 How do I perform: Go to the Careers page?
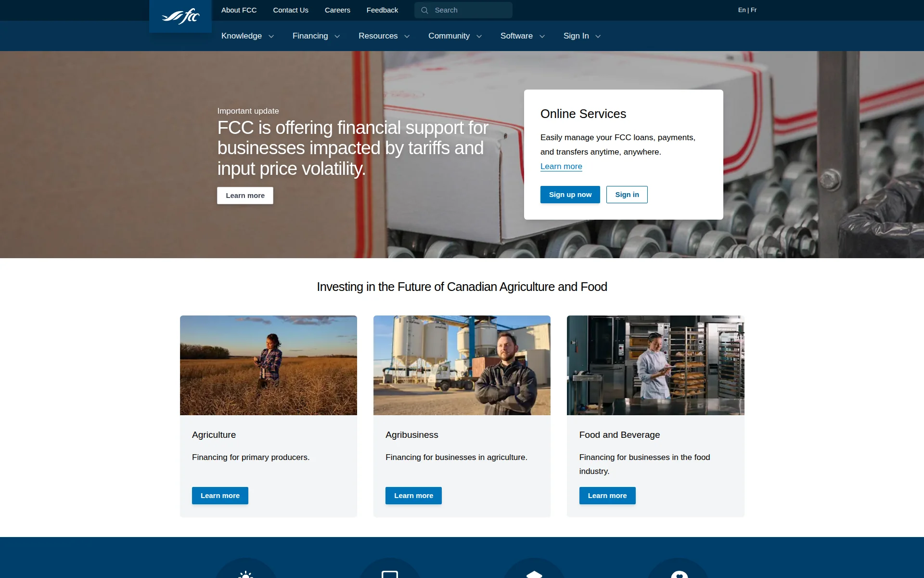coord(337,10)
